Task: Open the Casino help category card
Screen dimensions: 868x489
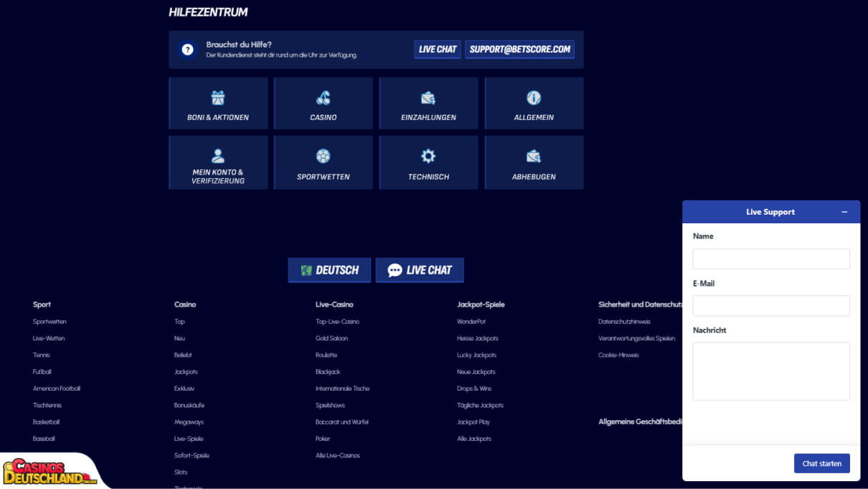Action: coord(324,103)
